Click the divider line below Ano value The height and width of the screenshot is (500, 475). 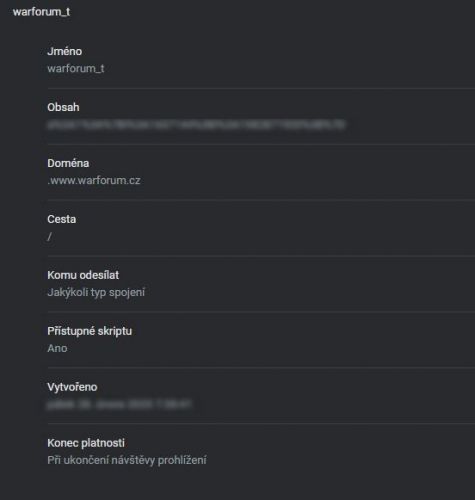(x=261, y=368)
